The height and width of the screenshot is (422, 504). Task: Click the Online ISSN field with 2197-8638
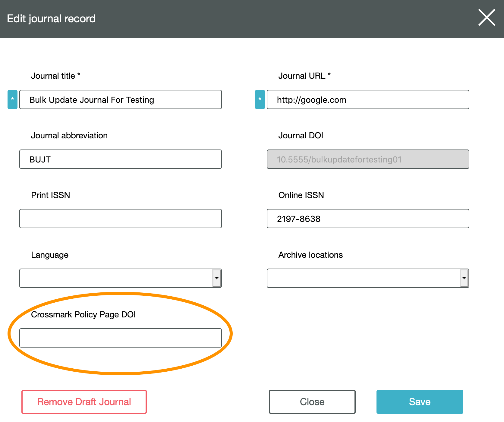coord(368,219)
